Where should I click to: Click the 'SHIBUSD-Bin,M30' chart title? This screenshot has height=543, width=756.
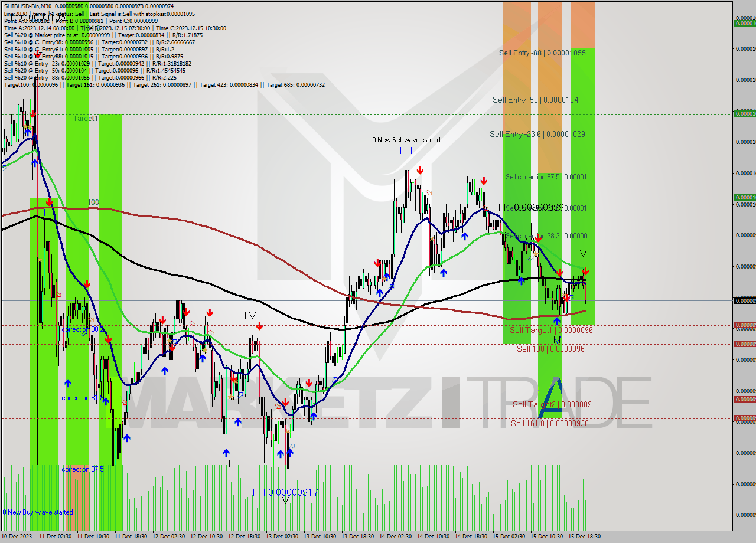click(29, 6)
